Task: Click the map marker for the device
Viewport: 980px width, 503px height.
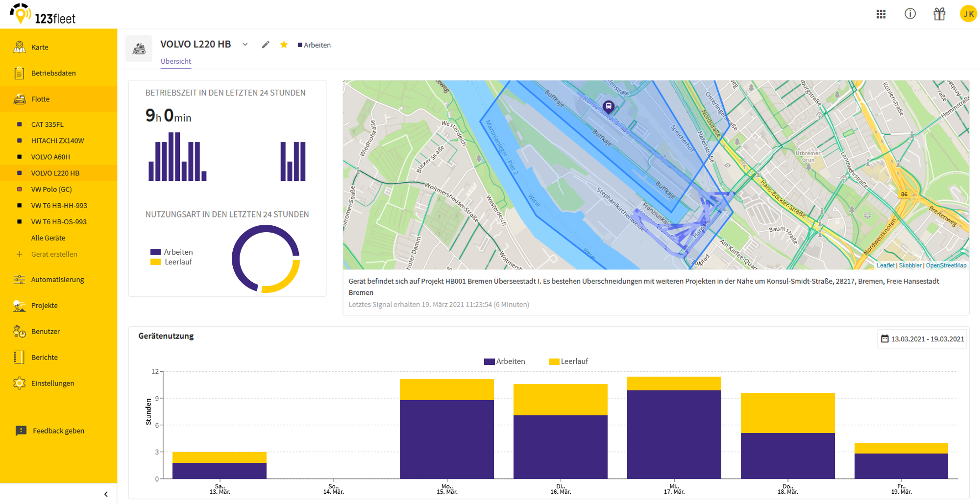Action: click(x=608, y=106)
